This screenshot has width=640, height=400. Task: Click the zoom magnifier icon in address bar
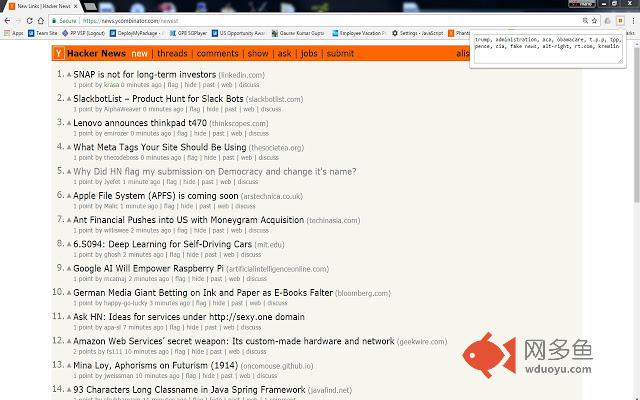[x=585, y=20]
